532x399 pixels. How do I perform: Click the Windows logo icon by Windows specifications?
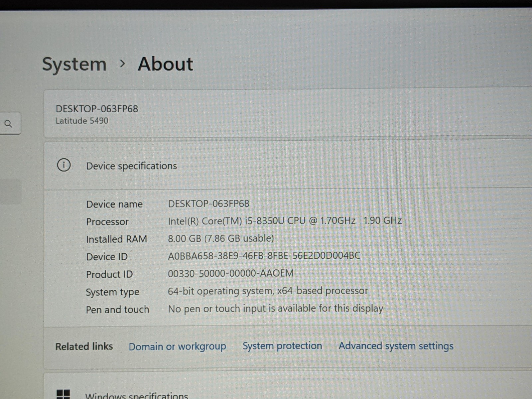(63, 394)
